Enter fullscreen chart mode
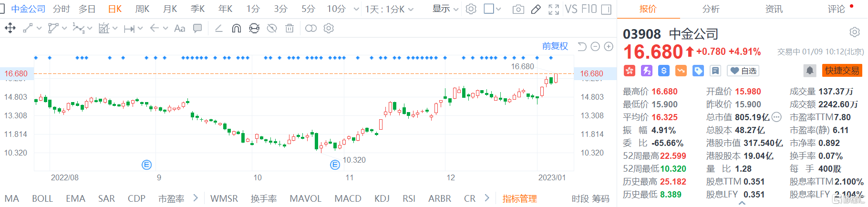 tap(554, 9)
